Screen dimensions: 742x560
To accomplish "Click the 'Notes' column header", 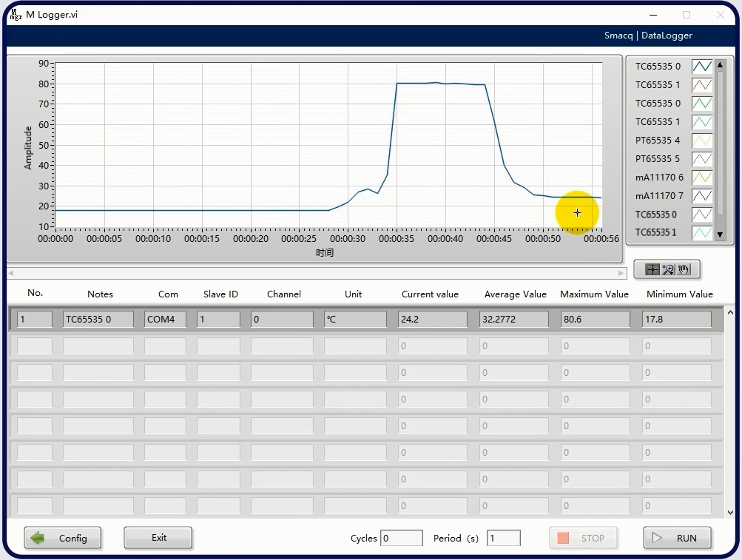I will coord(101,294).
